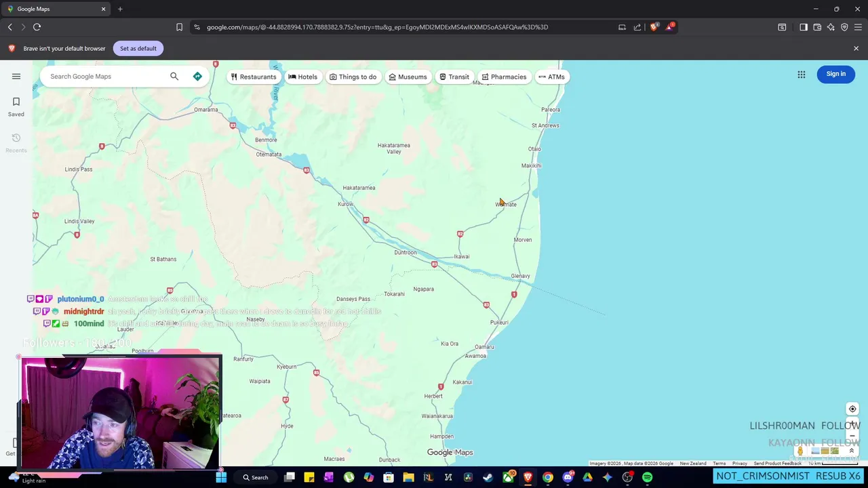Select the Transit category chip
Viewport: 868px width, 488px height.
(x=454, y=77)
